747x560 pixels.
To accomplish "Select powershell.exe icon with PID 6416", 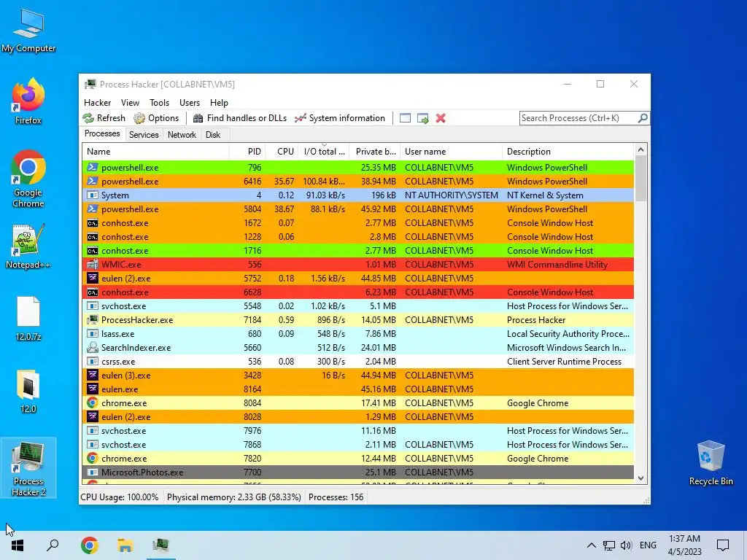I will (x=93, y=182).
